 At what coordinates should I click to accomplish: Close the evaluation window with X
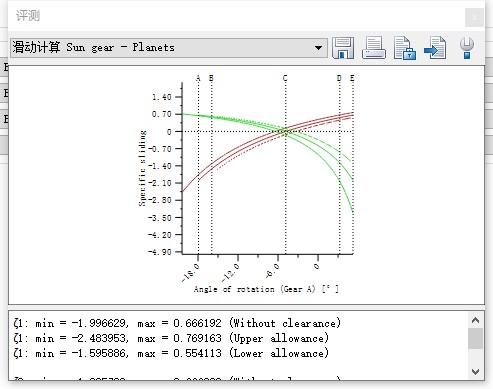point(474,17)
